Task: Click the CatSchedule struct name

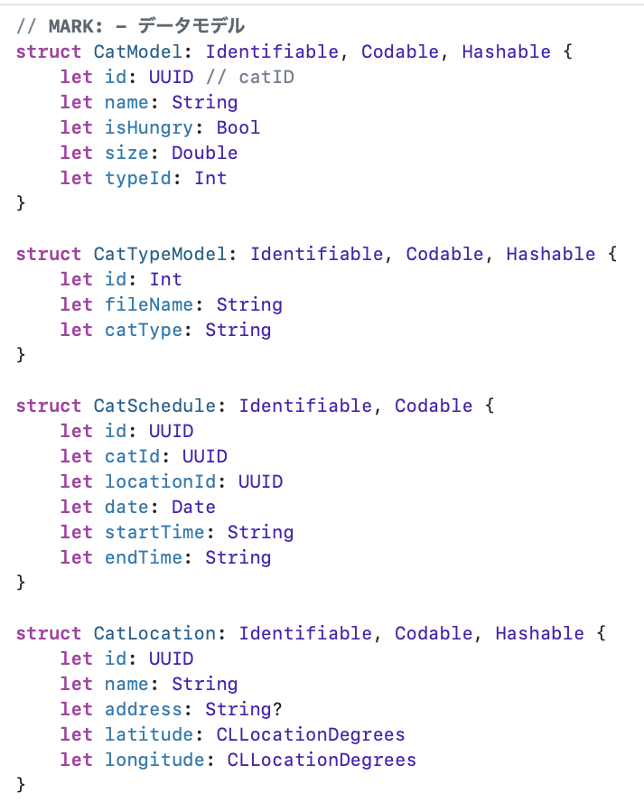Action: (154, 406)
